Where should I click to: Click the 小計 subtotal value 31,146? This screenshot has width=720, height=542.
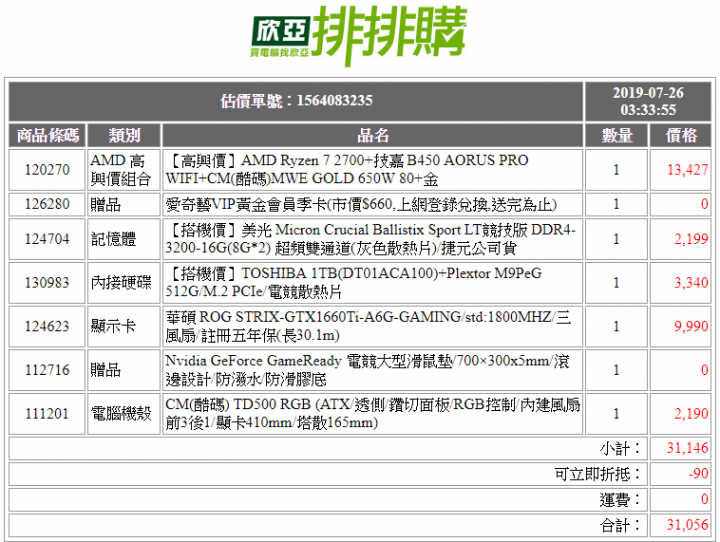pyautogui.click(x=687, y=448)
